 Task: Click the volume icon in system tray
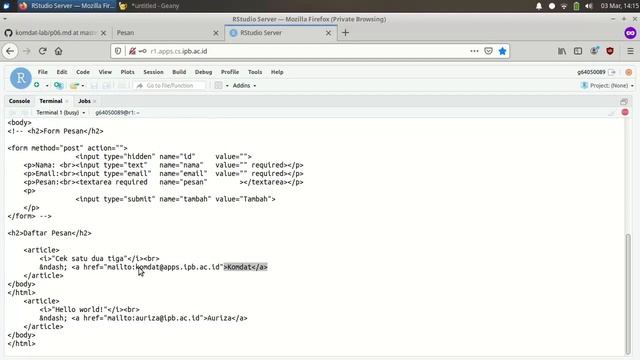point(589,6)
